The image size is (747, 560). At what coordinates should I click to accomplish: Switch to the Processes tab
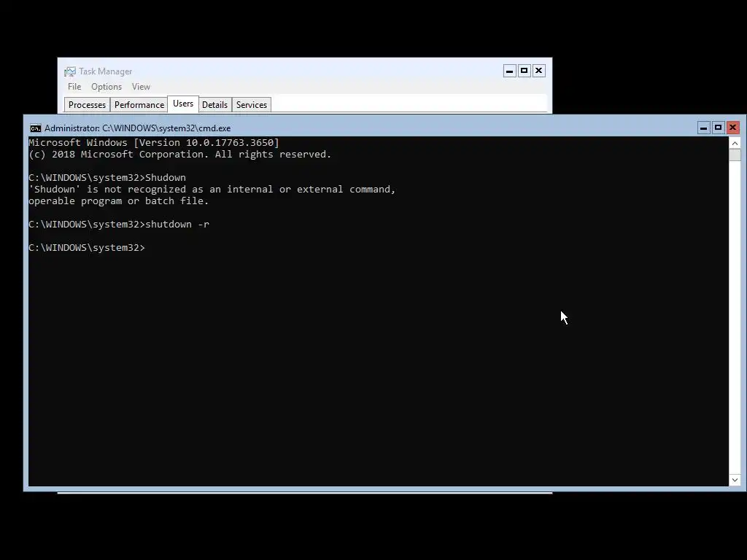pyautogui.click(x=88, y=105)
